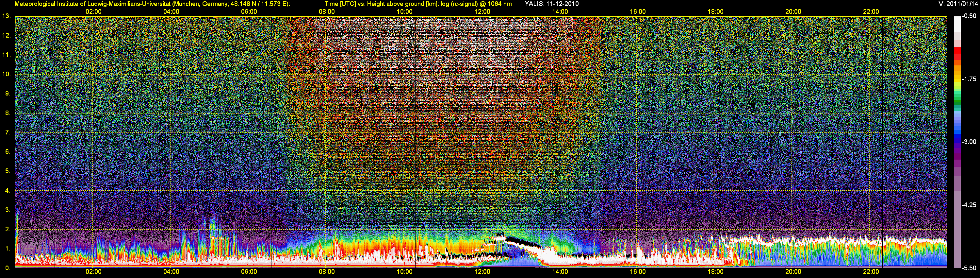980x278 pixels.
Task: Select the 08:00 label on the top time axis
Action: pos(327,12)
